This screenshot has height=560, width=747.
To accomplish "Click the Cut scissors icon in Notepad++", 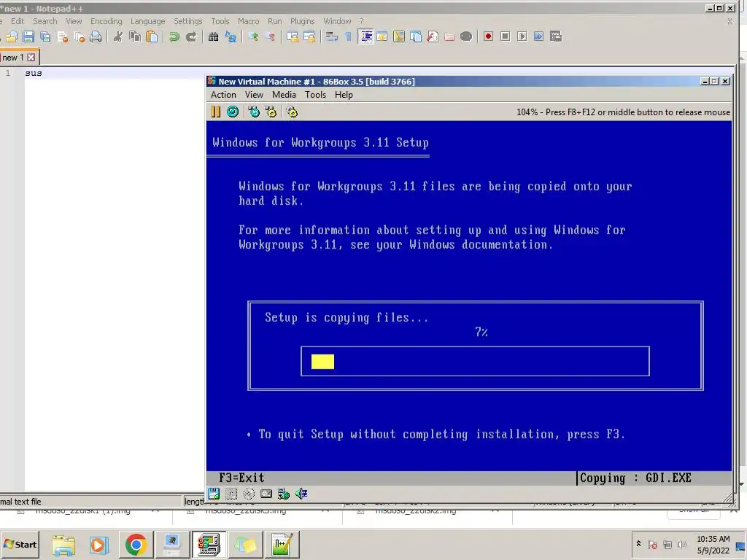I will 117,36.
